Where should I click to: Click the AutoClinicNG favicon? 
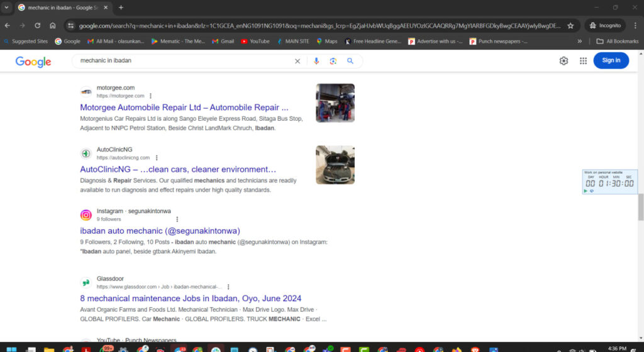pos(86,153)
